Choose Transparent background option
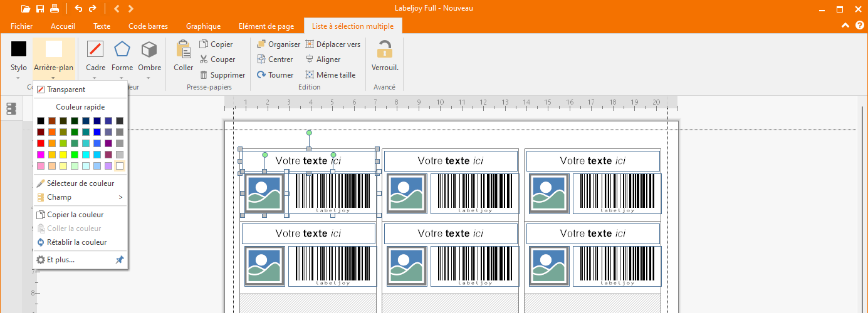This screenshot has width=868, height=313. (x=80, y=90)
